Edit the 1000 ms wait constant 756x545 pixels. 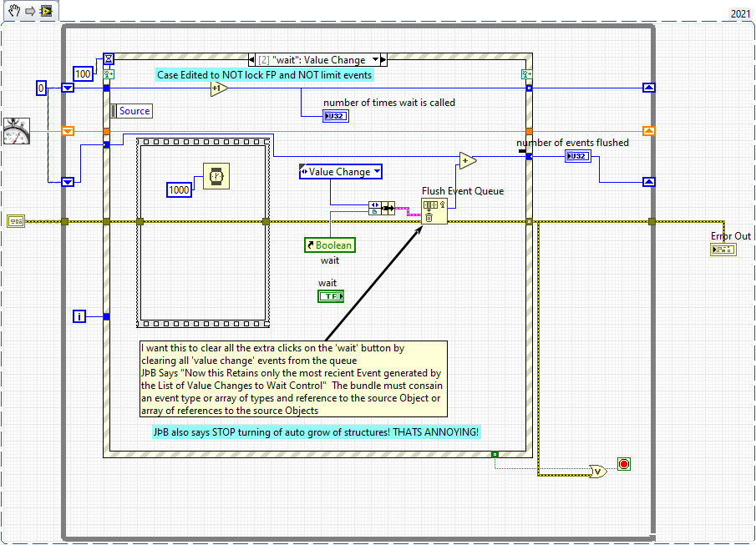pyautogui.click(x=179, y=189)
